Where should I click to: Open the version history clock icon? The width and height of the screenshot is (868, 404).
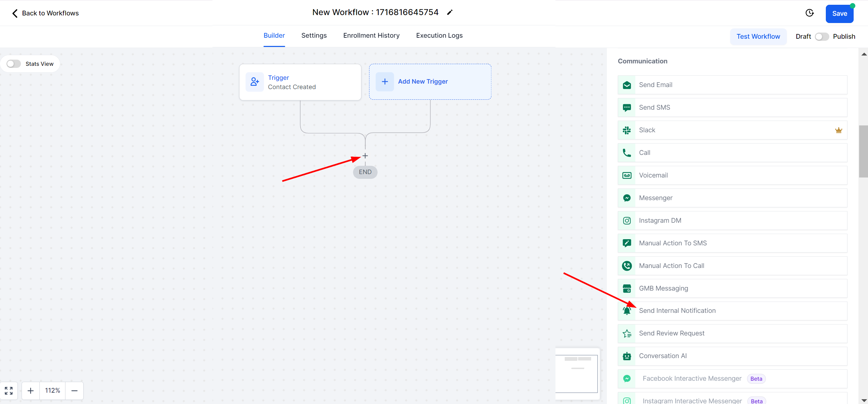809,13
